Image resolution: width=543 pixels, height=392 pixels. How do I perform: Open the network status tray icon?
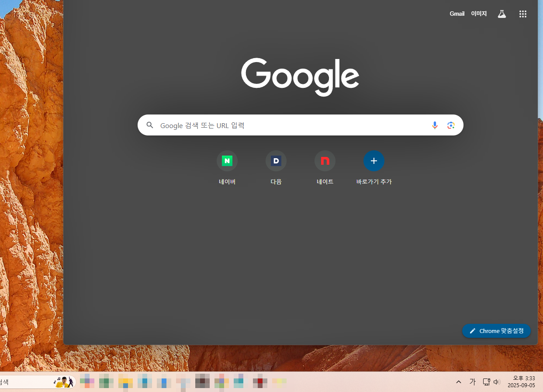486,382
